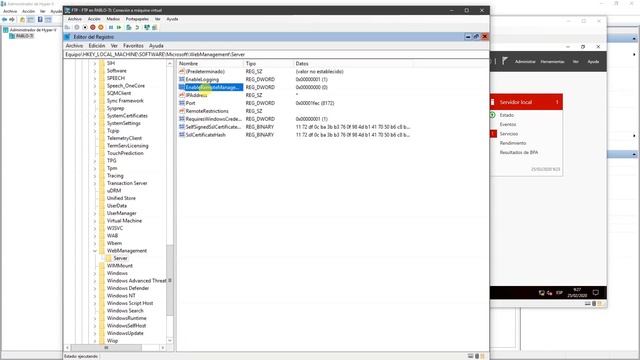
Task: Click the network icon in VM taskbar
Action: click(542, 293)
